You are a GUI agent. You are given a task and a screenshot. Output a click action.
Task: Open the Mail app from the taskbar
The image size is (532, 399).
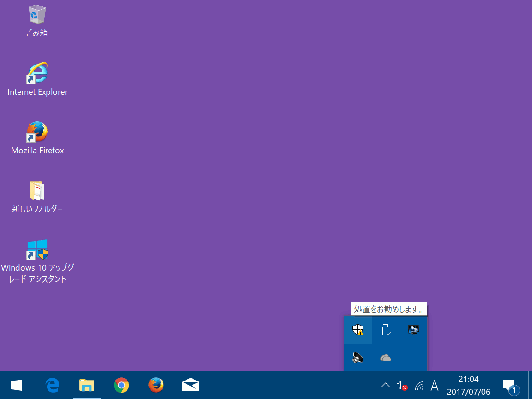coord(191,385)
